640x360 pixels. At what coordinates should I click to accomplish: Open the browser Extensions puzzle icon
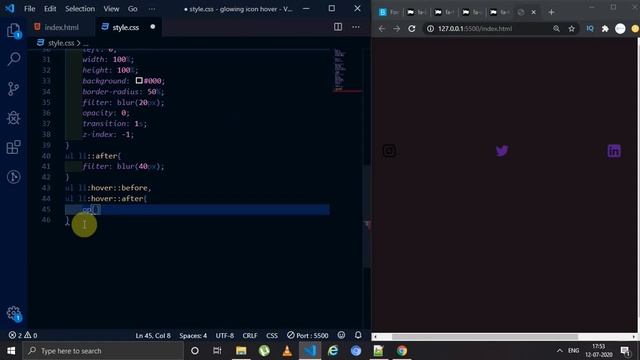pyautogui.click(x=605, y=29)
